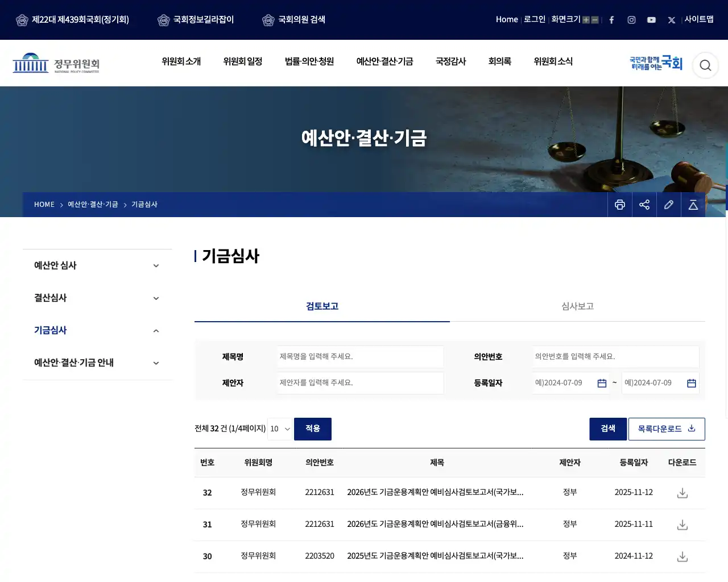Click the 정무위원회 logo
The height and width of the screenshot is (582, 728).
(x=56, y=63)
